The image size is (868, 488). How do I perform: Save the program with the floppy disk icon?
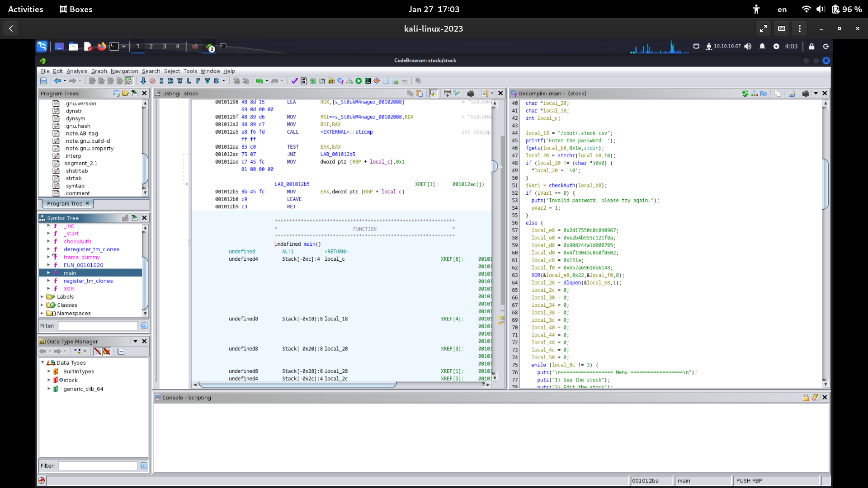coord(43,81)
